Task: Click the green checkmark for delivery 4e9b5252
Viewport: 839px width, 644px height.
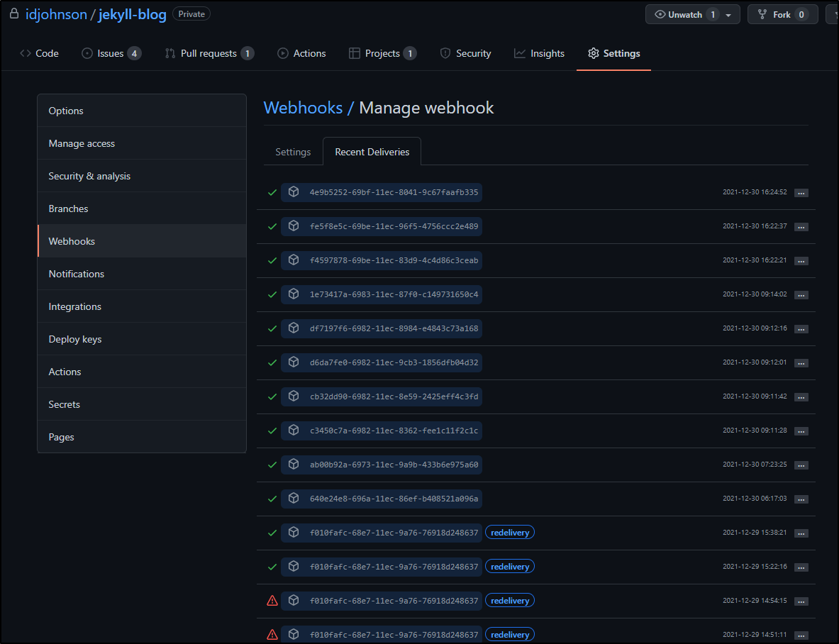Action: pyautogui.click(x=272, y=192)
